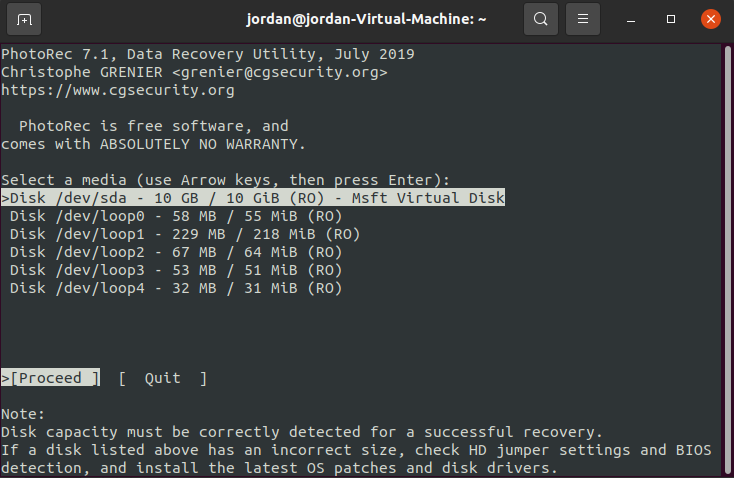Viewport: 734px width, 478px height.
Task: Click the window title jordan@jordan-Virtual-Machine
Action: [367, 19]
